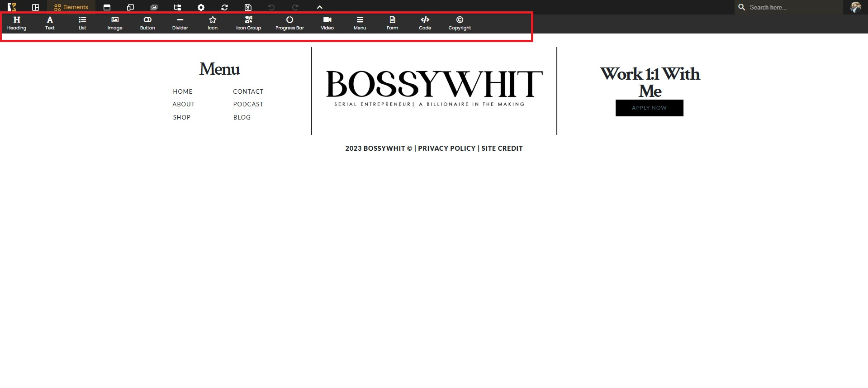Add a Text element

tap(50, 23)
